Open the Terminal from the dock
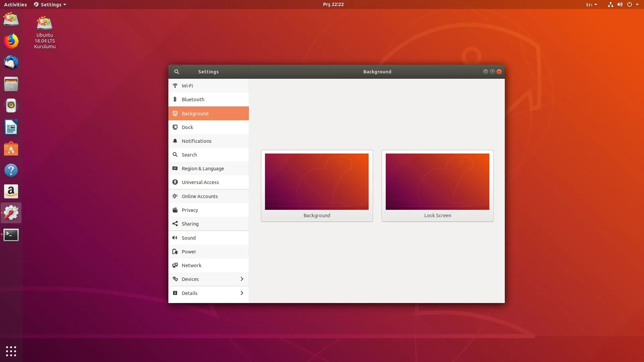 11,235
